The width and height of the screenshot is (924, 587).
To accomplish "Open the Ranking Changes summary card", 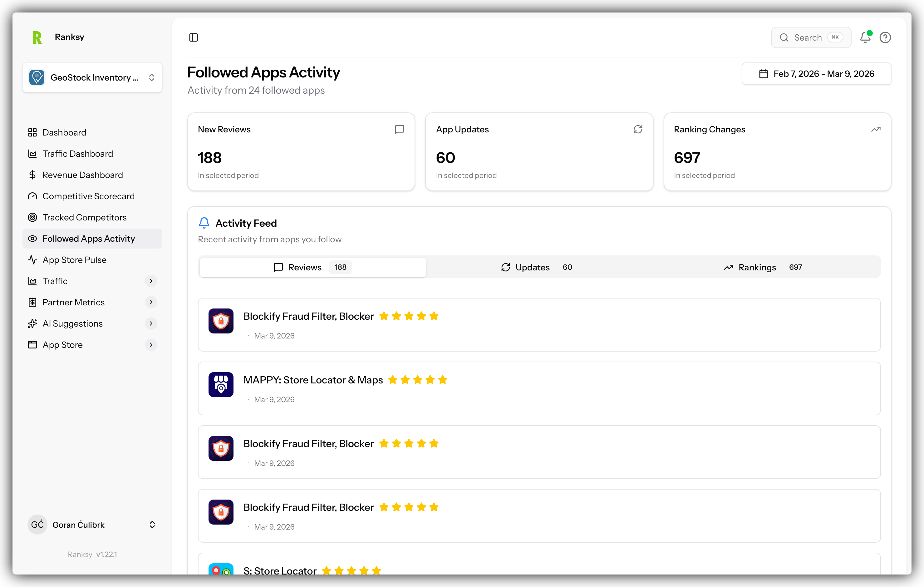I will [777, 152].
